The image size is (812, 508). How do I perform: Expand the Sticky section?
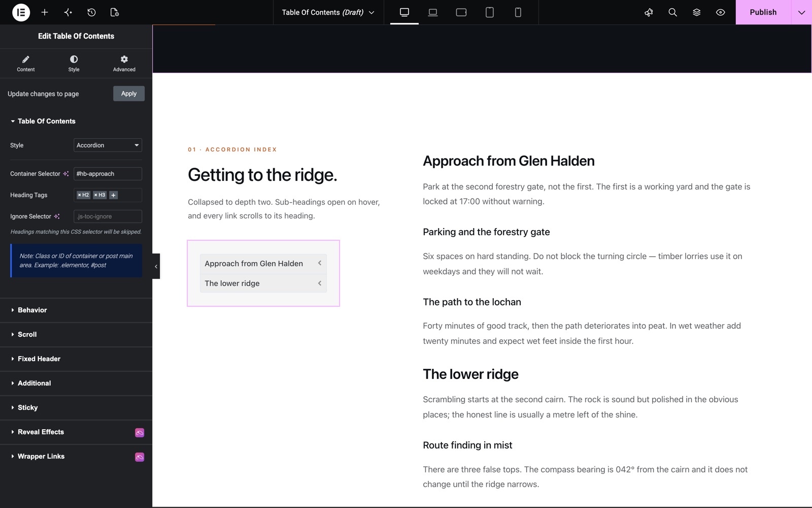(x=76, y=407)
